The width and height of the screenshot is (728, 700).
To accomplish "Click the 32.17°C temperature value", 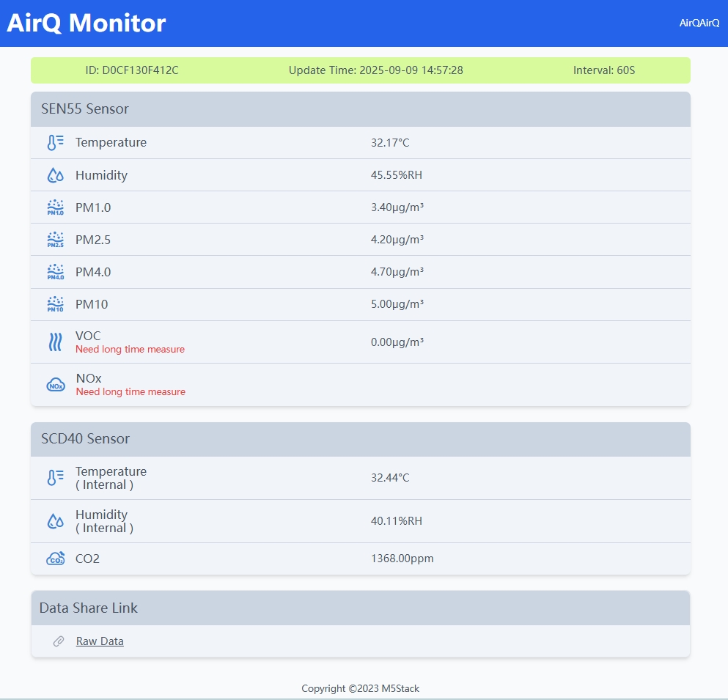I will pyautogui.click(x=390, y=142).
